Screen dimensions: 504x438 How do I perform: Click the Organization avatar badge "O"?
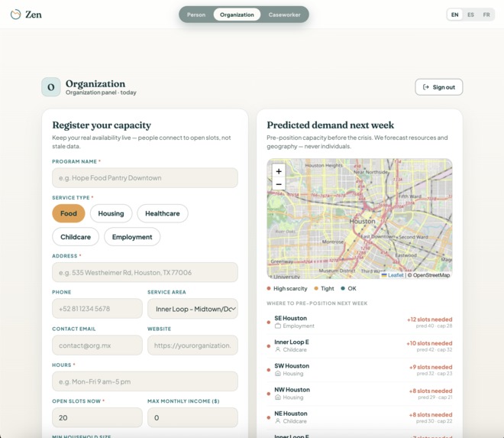click(51, 87)
